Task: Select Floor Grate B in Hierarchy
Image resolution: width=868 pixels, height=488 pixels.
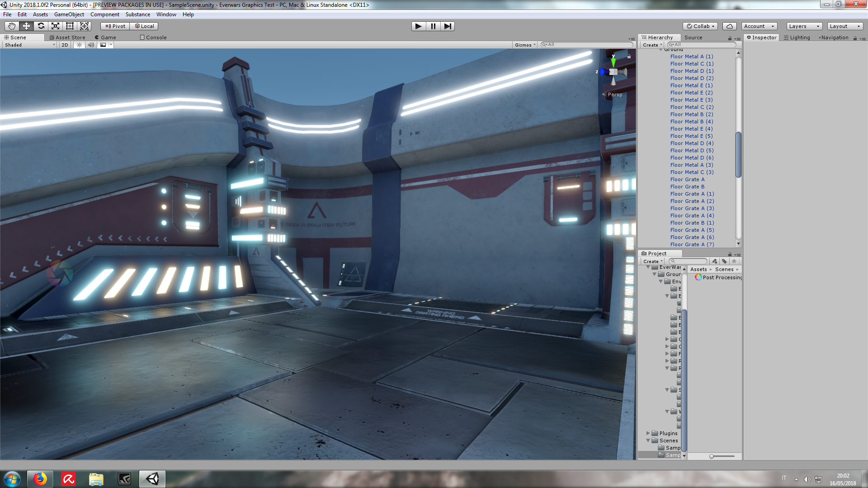Action: click(687, 187)
